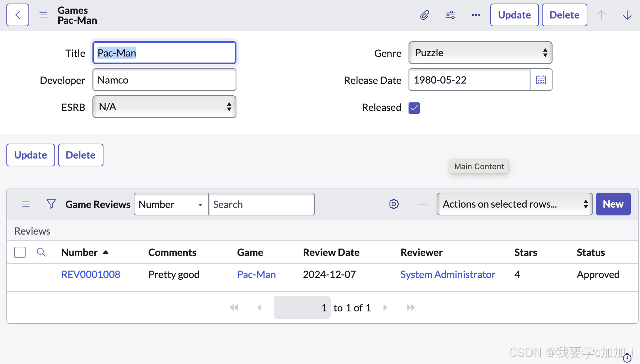Screen dimensions: 640x364
Task: Sort by the Number column header
Action: coord(80,252)
